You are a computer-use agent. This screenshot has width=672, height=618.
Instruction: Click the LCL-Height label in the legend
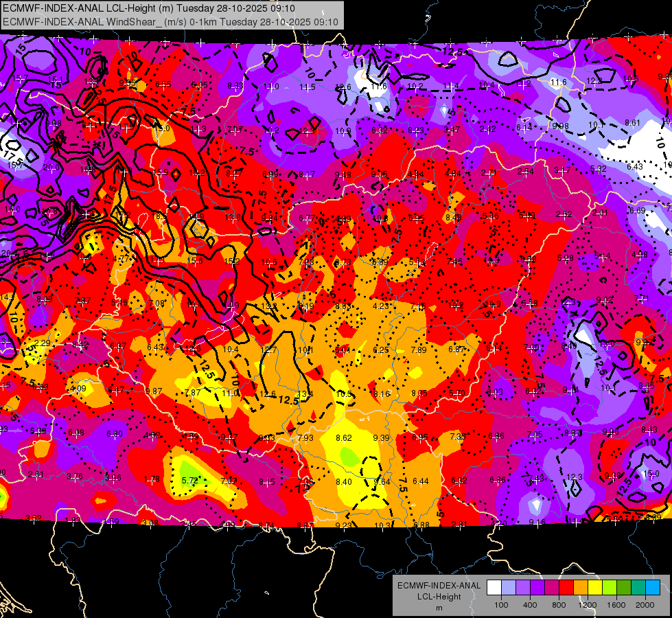tap(439, 597)
